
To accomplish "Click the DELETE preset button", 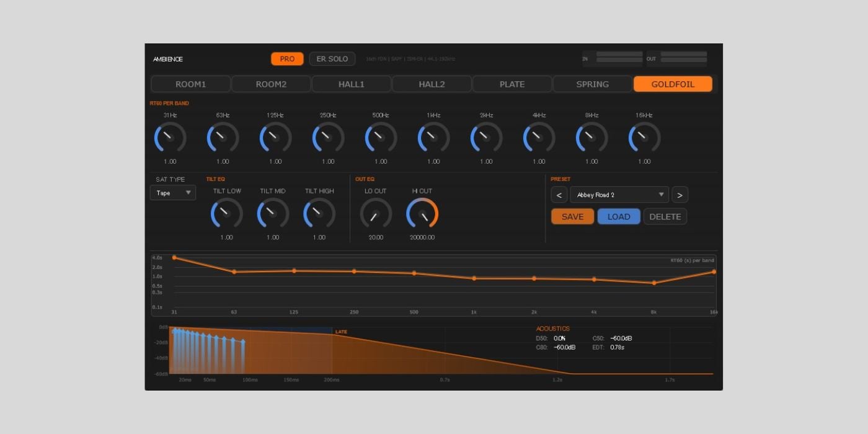I will pos(665,216).
